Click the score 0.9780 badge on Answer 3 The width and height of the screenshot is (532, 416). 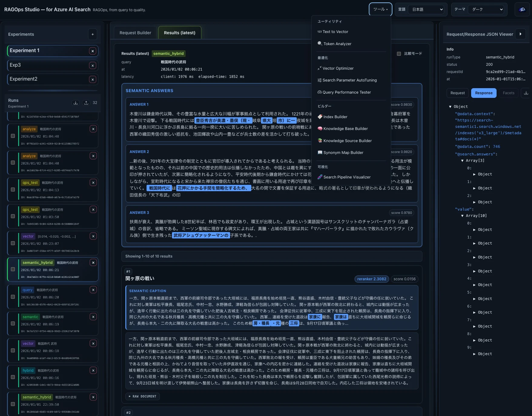coord(401,213)
